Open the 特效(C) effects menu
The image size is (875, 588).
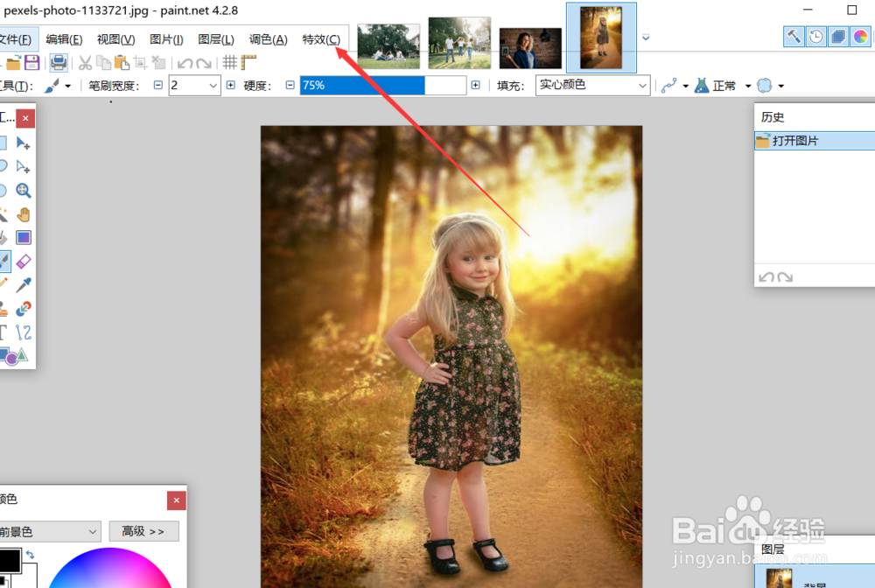click(321, 39)
